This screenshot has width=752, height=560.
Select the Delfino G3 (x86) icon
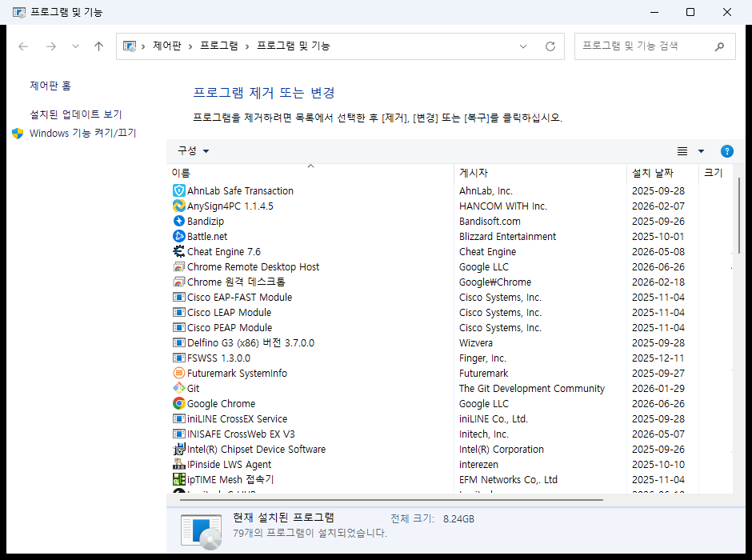click(x=179, y=343)
